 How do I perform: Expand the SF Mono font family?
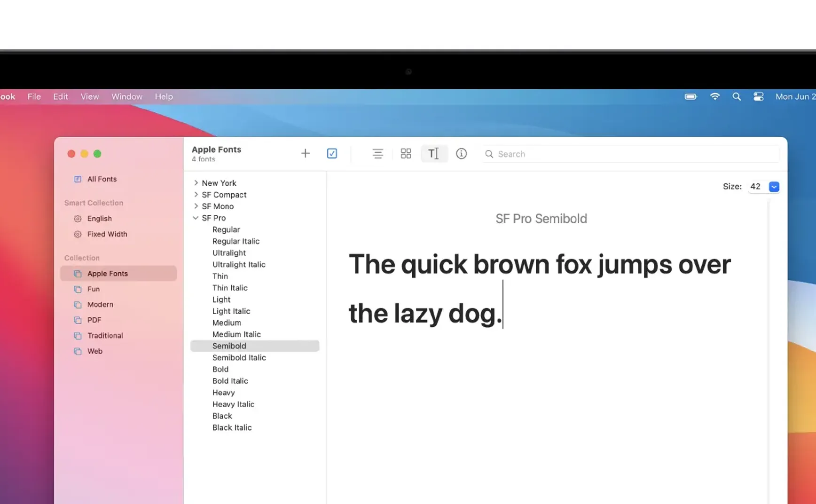[x=196, y=206]
